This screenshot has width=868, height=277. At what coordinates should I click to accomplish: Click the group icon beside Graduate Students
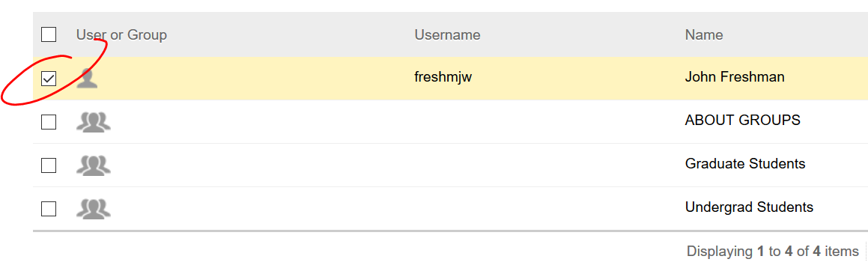(93, 165)
